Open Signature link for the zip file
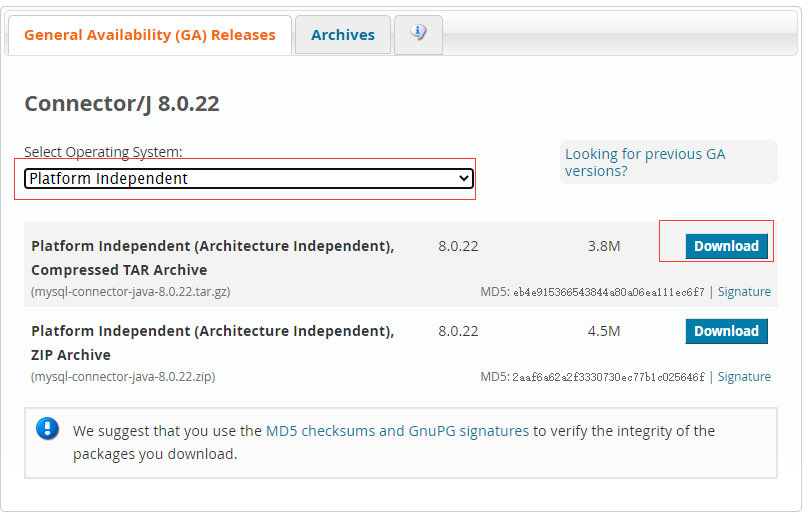 [x=744, y=377]
